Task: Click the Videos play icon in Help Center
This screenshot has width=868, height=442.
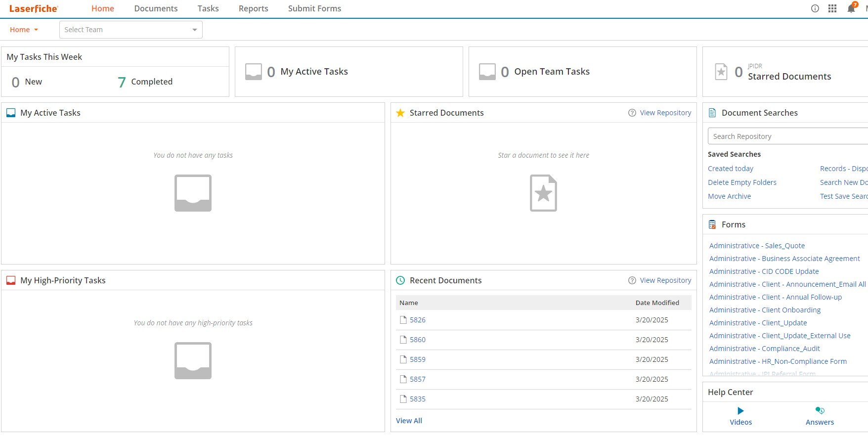Action: coord(740,411)
